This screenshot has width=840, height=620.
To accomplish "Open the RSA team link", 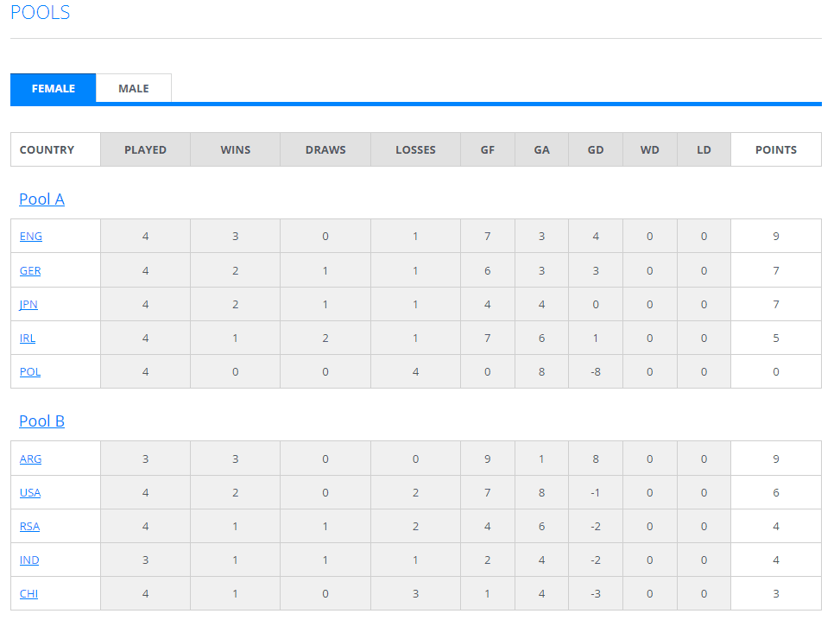I will click(29, 527).
